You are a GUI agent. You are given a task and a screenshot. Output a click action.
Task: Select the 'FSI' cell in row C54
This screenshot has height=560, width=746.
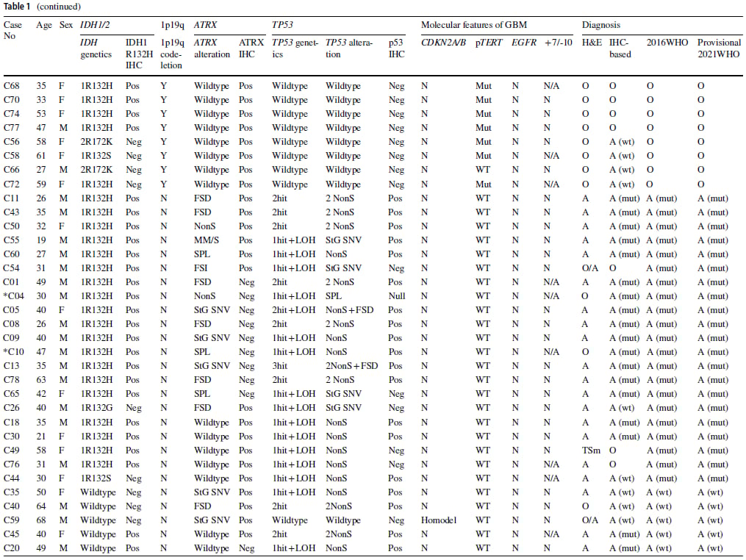(x=201, y=268)
